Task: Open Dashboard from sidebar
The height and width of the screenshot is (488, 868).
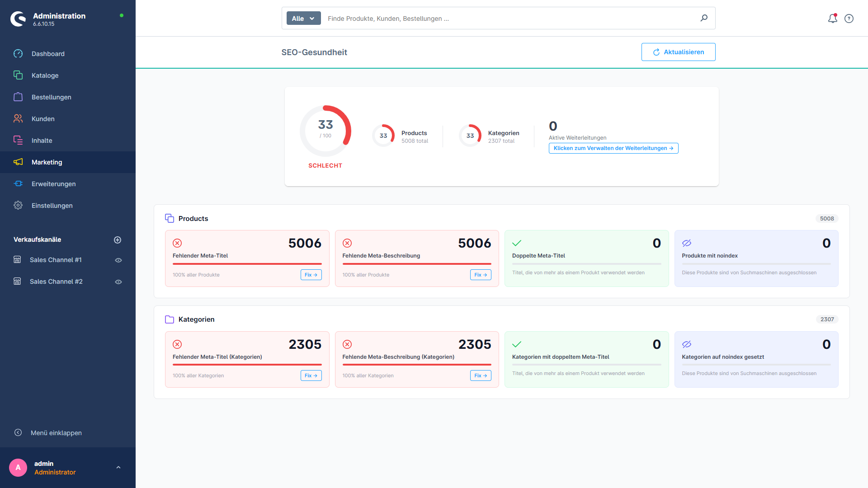Action: [48, 54]
